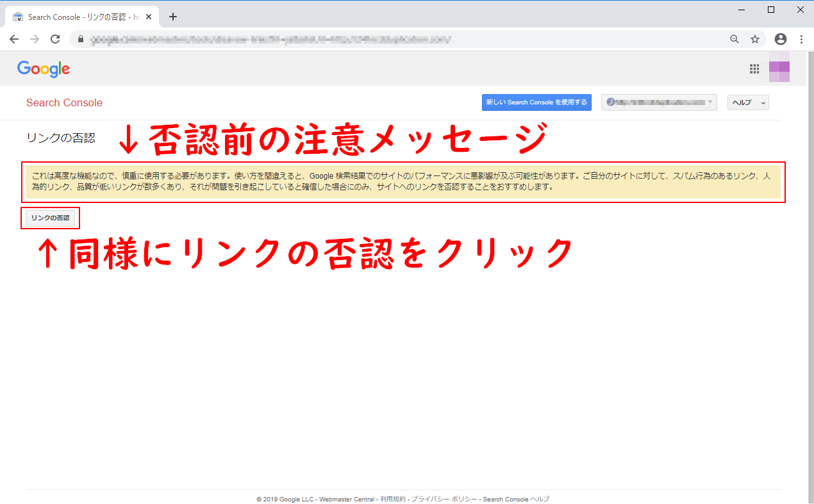Open a new browser tab
The width and height of the screenshot is (814, 504).
click(173, 17)
